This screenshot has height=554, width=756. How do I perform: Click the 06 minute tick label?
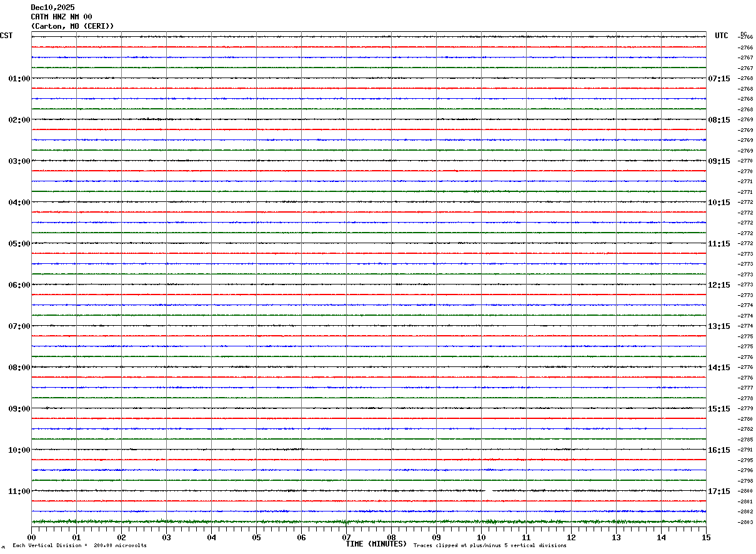pyautogui.click(x=302, y=537)
